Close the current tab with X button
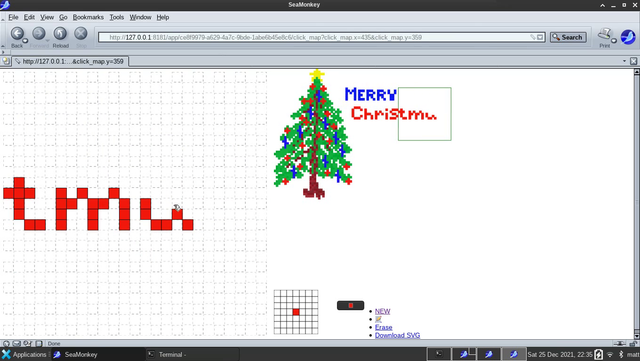640x361 pixels. click(x=633, y=61)
